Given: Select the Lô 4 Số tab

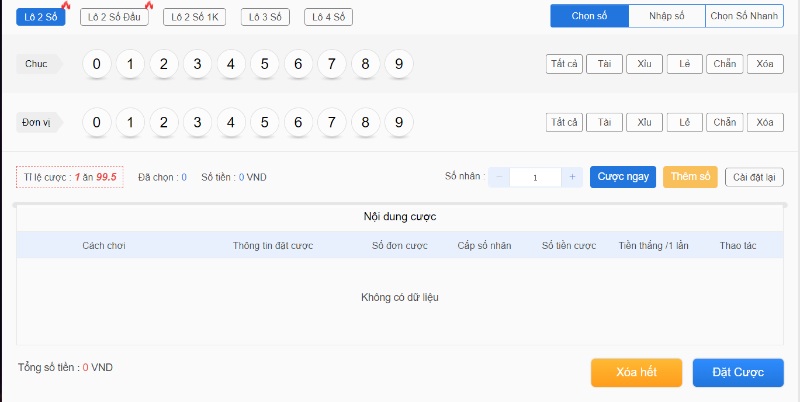Looking at the screenshot, I should (328, 17).
